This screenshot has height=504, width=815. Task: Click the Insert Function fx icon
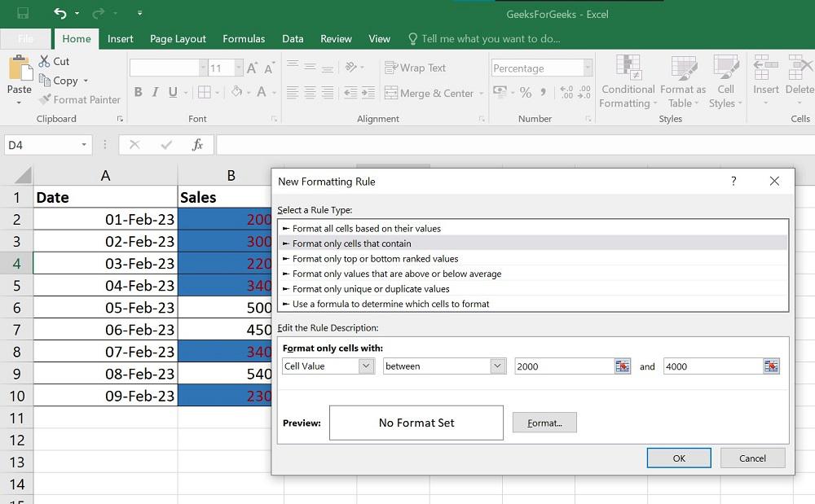tap(197, 145)
